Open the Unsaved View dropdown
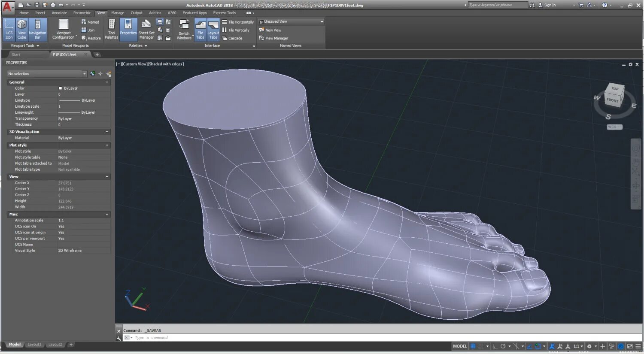644x354 pixels. click(322, 21)
